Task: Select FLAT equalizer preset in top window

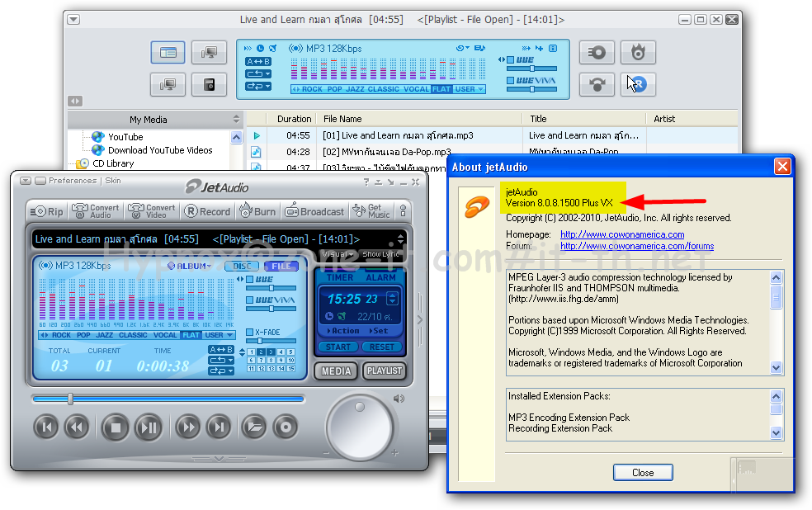Action: (441, 89)
